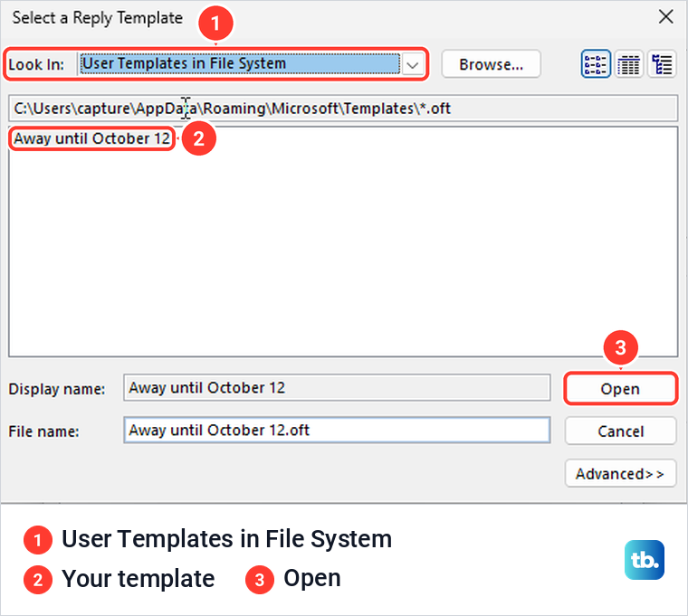Click in the File name field
Screen dimensions: 688x616
(x=337, y=430)
